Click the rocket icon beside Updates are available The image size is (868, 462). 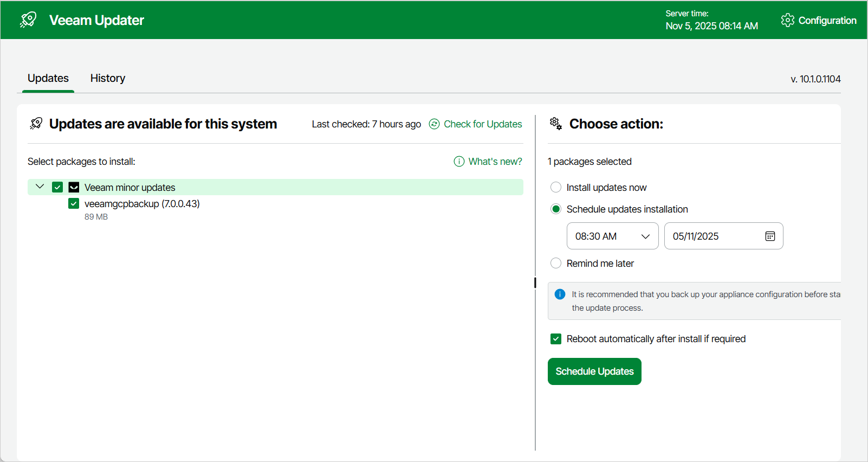36,124
